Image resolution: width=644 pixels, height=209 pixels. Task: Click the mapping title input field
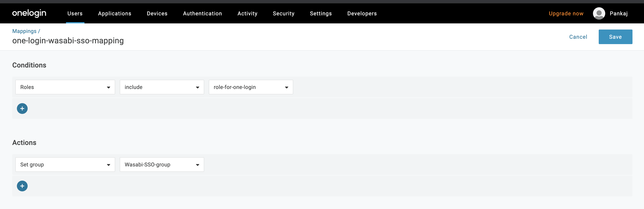pos(67,41)
